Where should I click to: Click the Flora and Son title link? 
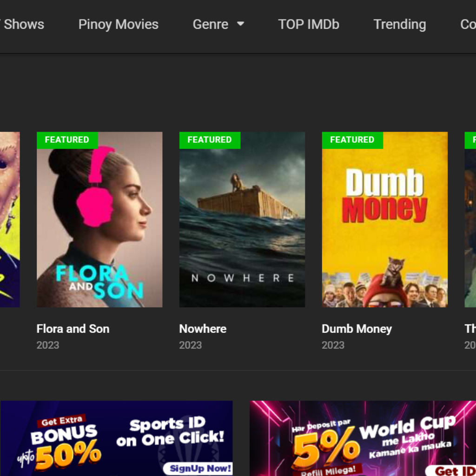73,329
